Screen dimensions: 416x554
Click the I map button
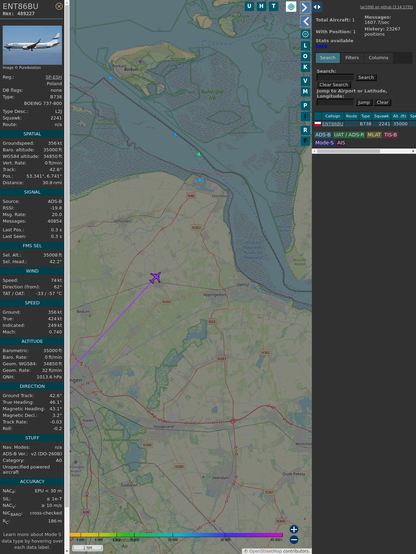[x=305, y=116]
